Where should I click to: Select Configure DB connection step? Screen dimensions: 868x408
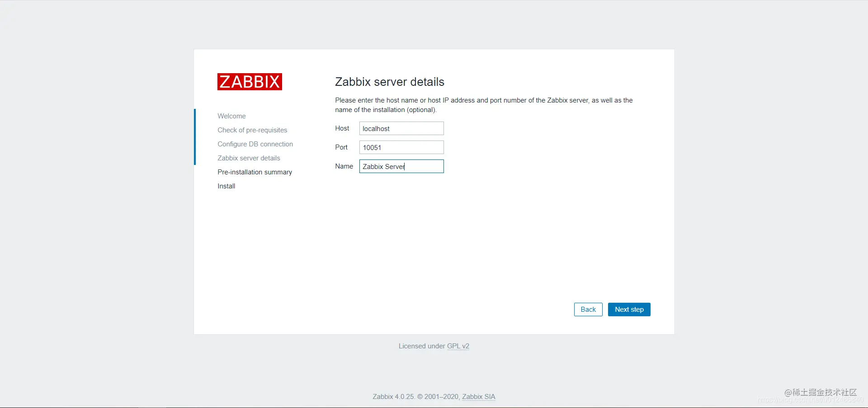255,144
